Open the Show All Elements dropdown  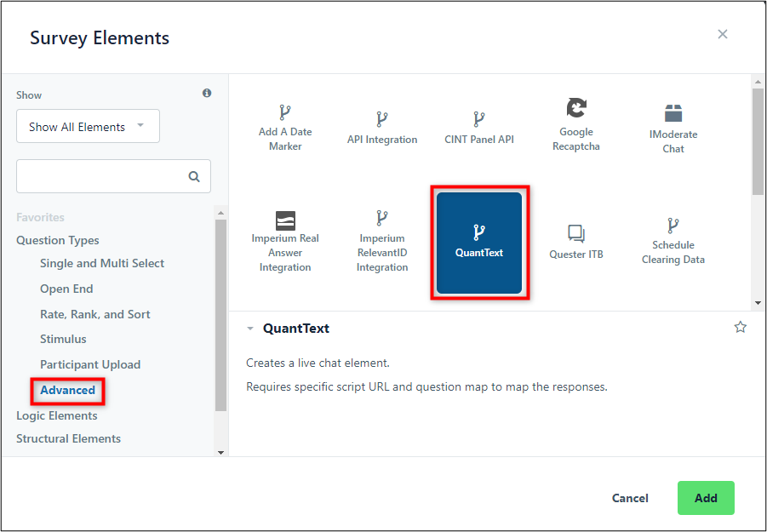tap(88, 126)
